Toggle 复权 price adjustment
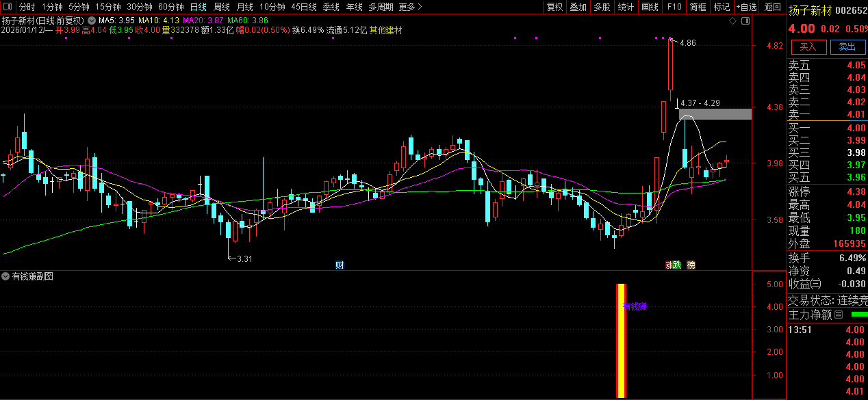The width and height of the screenshot is (868, 400). pos(554,7)
